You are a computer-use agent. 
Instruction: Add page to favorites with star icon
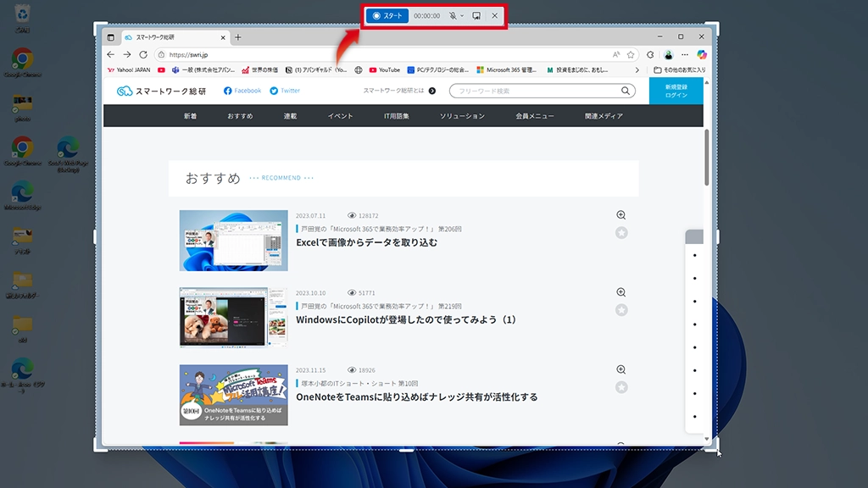(631, 55)
